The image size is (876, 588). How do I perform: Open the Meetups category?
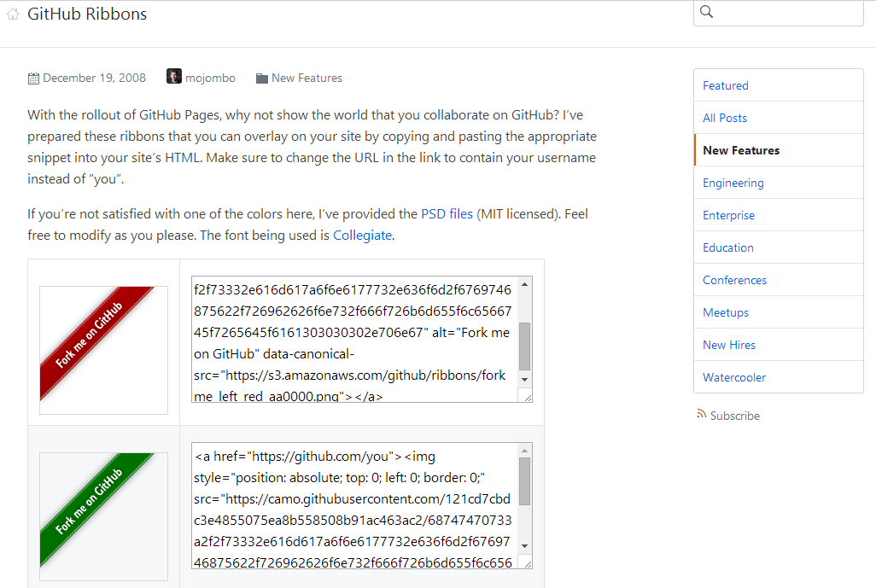tap(778, 312)
